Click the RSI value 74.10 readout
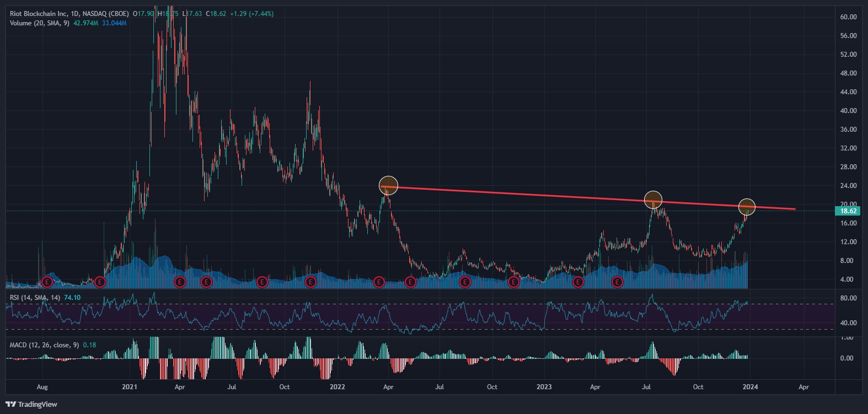The width and height of the screenshot is (868, 414). click(72, 298)
